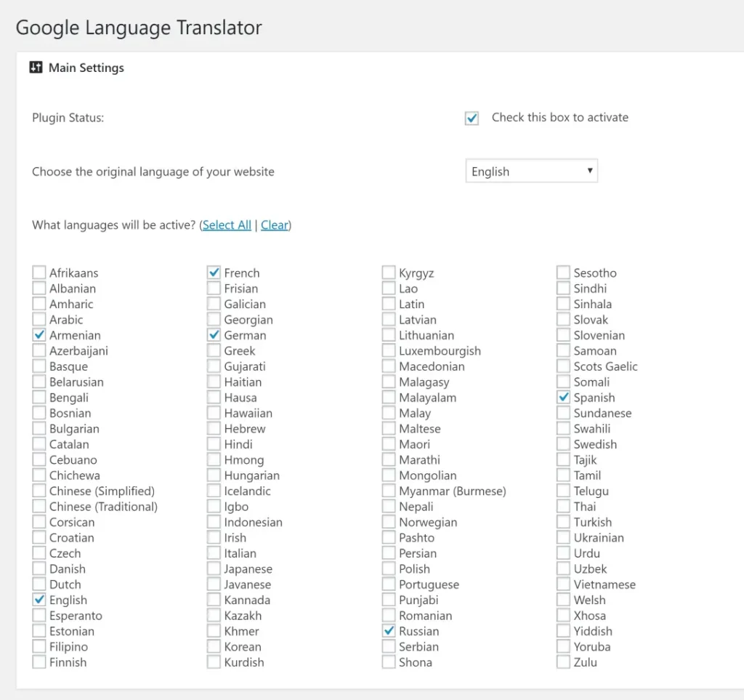Enable the Finnish checkbox
744x700 pixels.
(x=39, y=661)
